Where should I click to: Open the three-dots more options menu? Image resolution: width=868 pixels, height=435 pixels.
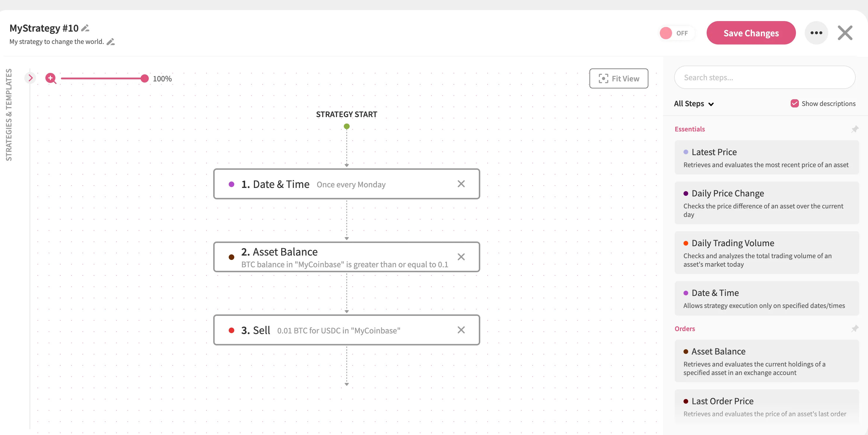click(816, 33)
